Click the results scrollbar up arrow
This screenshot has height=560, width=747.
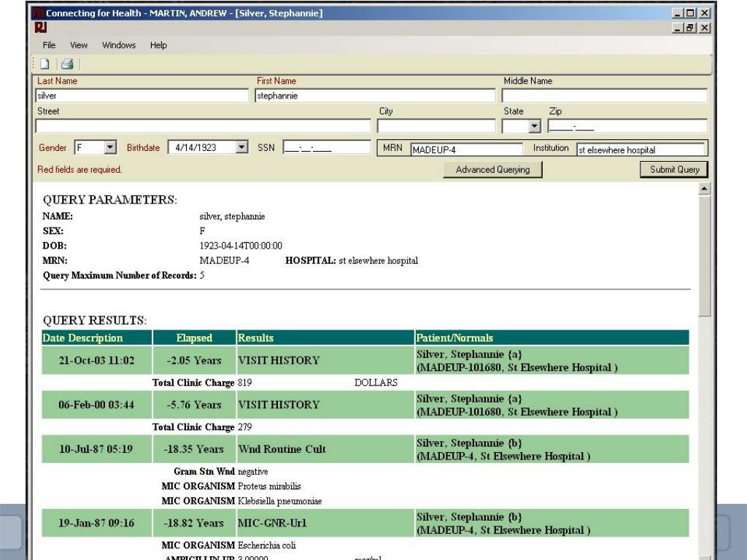[704, 189]
